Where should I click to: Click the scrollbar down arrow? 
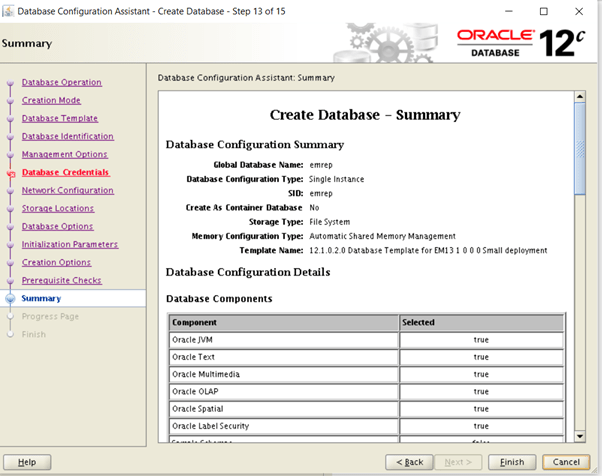click(579, 436)
